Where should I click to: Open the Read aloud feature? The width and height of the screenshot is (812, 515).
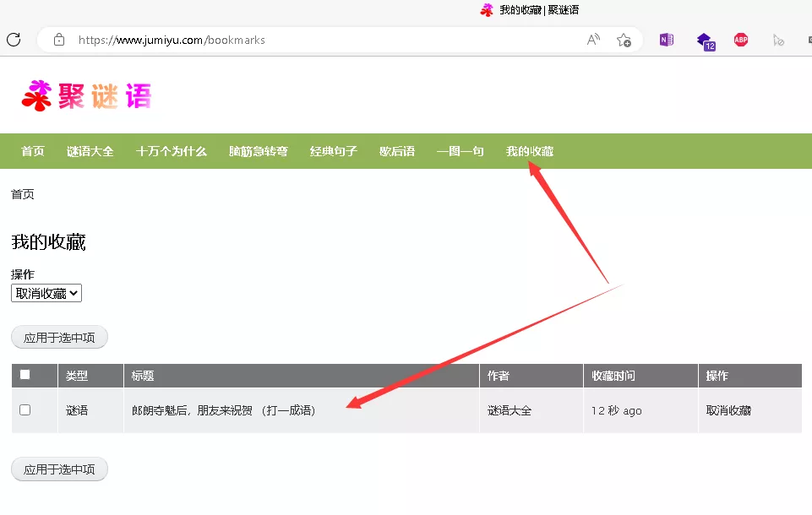tap(594, 39)
